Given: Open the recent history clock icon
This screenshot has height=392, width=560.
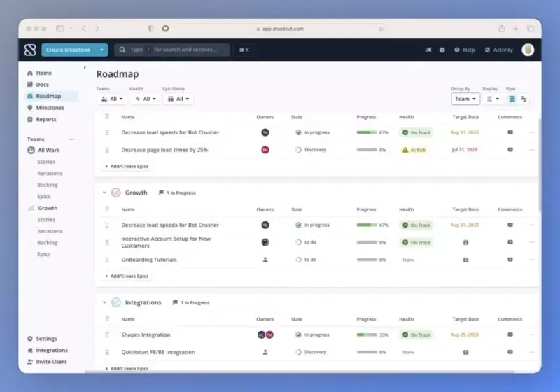Looking at the screenshot, I should click(x=442, y=50).
